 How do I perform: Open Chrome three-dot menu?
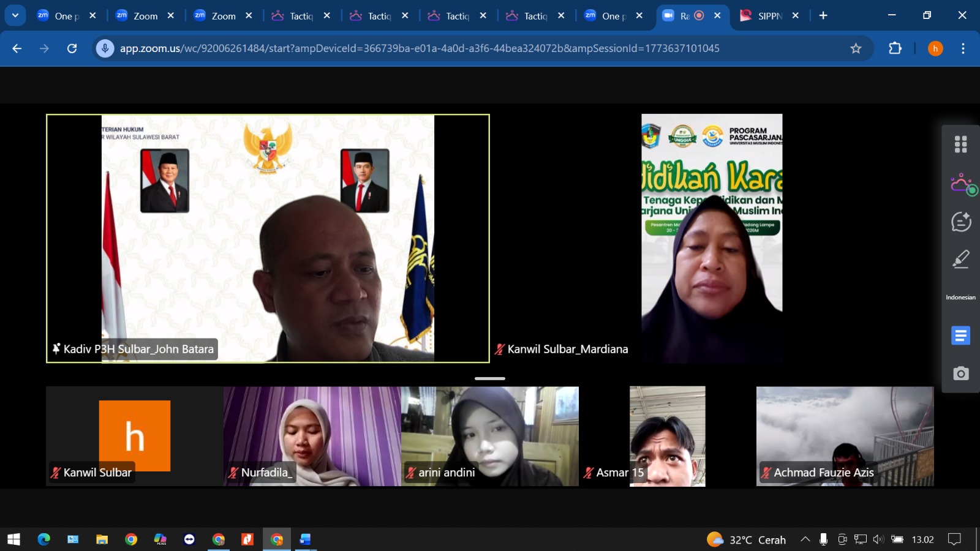tap(963, 48)
